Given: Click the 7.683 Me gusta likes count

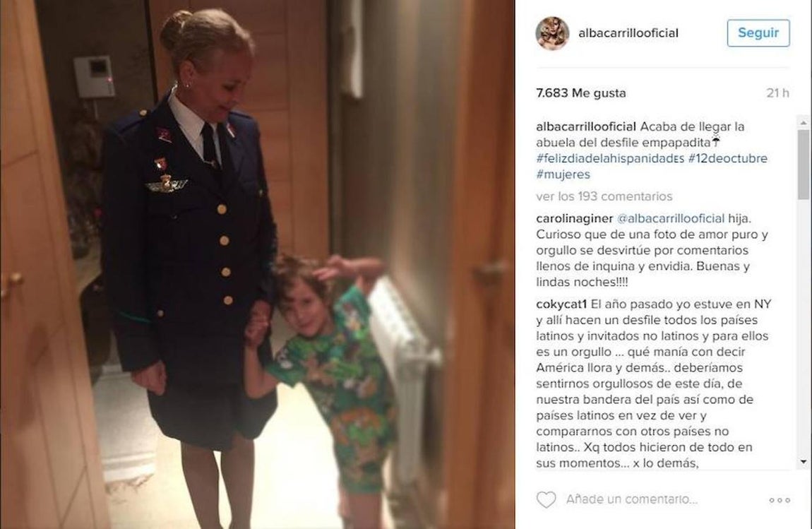Looking at the screenshot, I should click(x=581, y=93).
